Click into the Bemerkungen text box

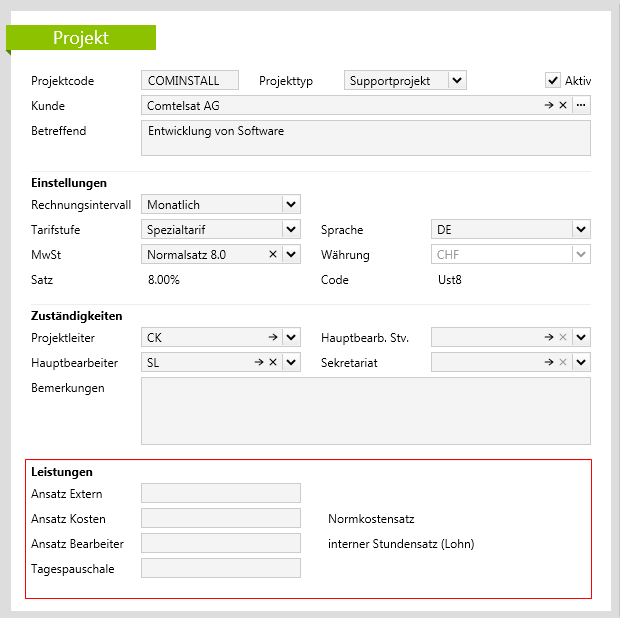click(365, 410)
